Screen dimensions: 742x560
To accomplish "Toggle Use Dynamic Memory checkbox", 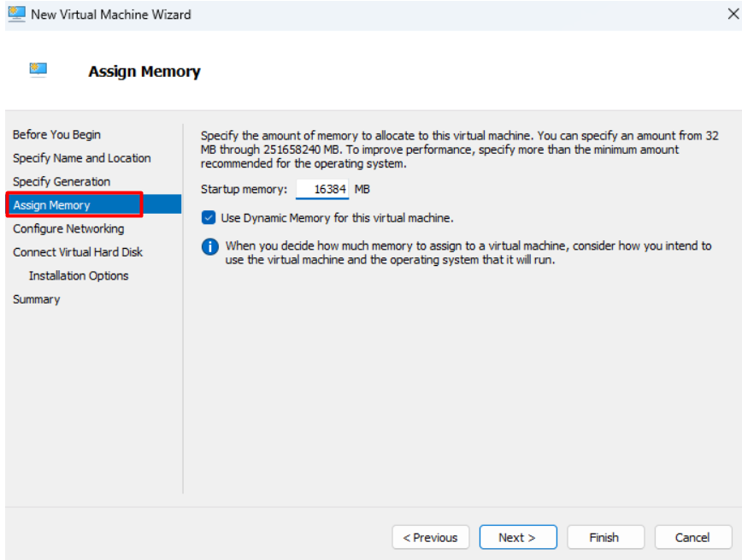I will coord(209,218).
